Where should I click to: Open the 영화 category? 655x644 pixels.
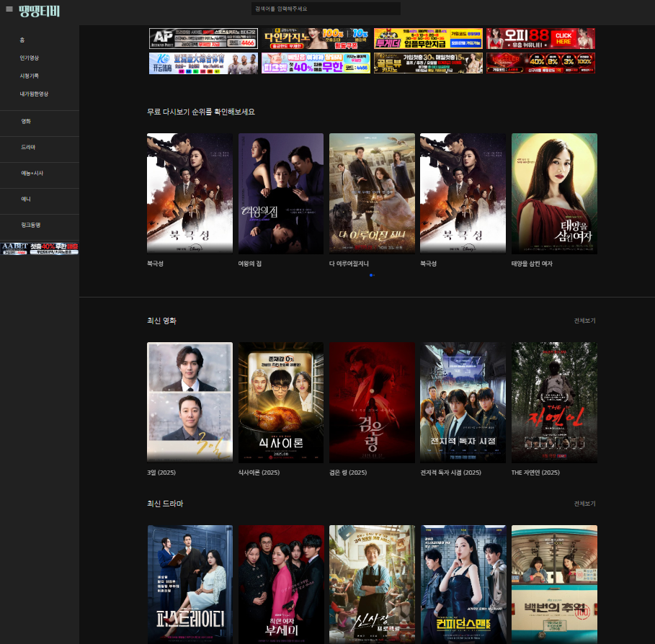tap(26, 121)
